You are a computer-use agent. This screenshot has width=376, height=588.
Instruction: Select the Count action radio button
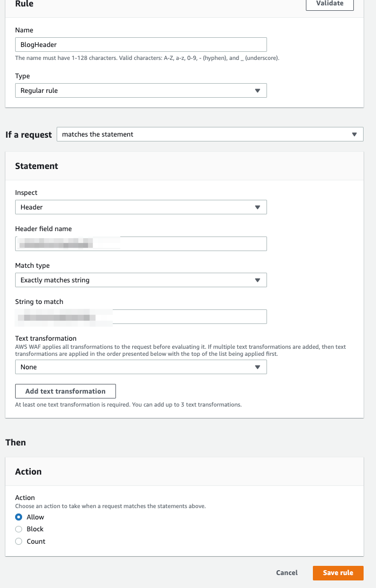pos(19,542)
